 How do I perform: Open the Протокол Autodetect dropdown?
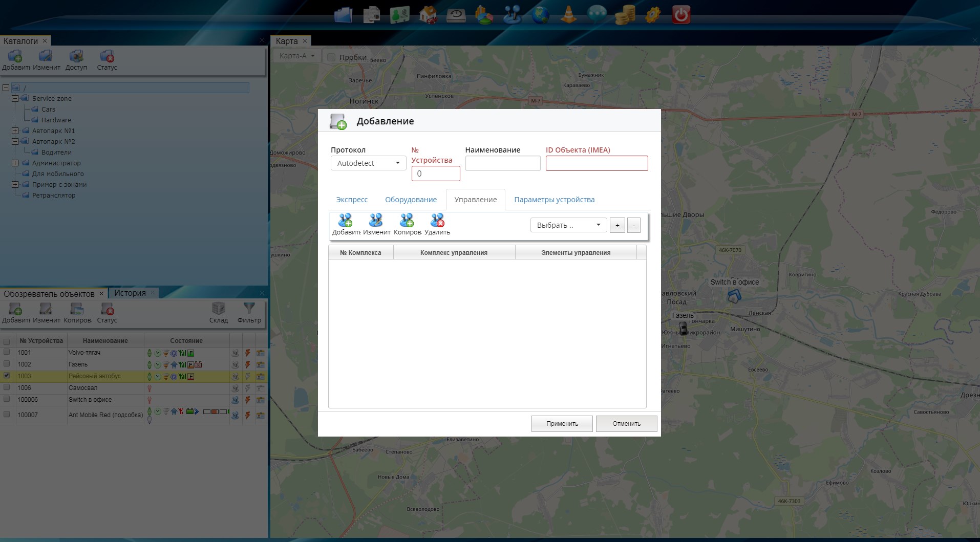pyautogui.click(x=368, y=163)
